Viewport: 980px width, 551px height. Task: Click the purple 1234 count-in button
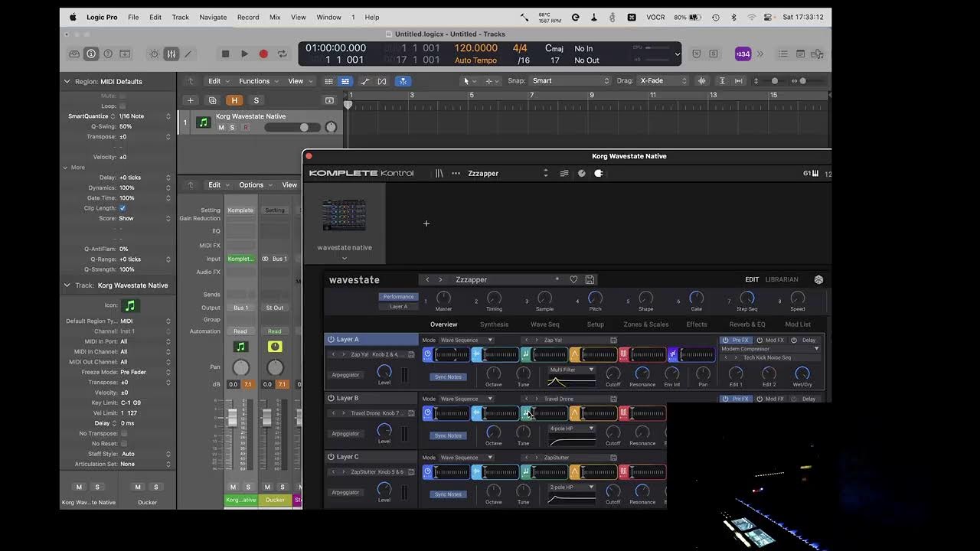(x=743, y=54)
